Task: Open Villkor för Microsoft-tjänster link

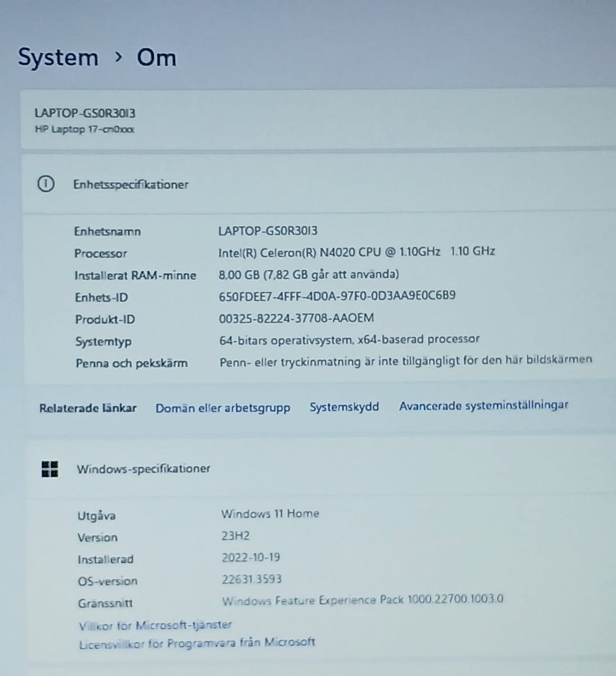Action: [x=155, y=625]
